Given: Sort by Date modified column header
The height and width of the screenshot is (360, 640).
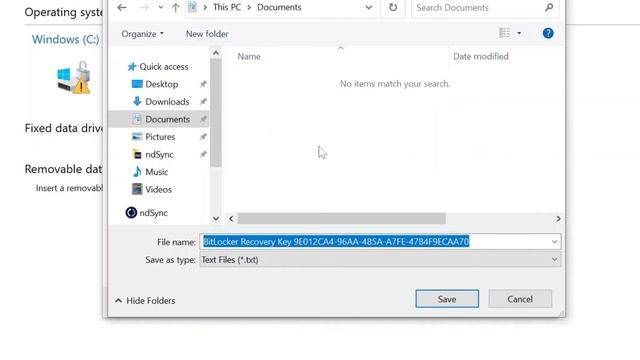Looking at the screenshot, I should (x=481, y=56).
